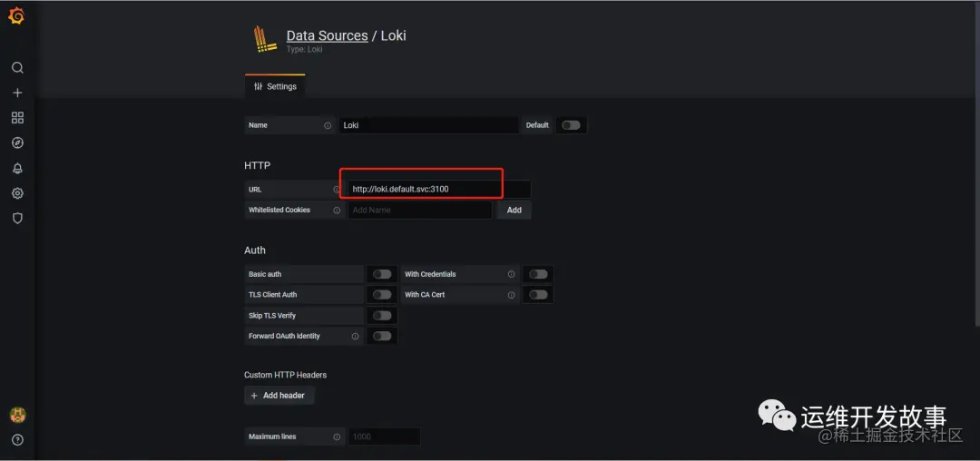This screenshot has height=461, width=980.
Task: Open the Create plus menu in sidebar
Action: (x=17, y=93)
